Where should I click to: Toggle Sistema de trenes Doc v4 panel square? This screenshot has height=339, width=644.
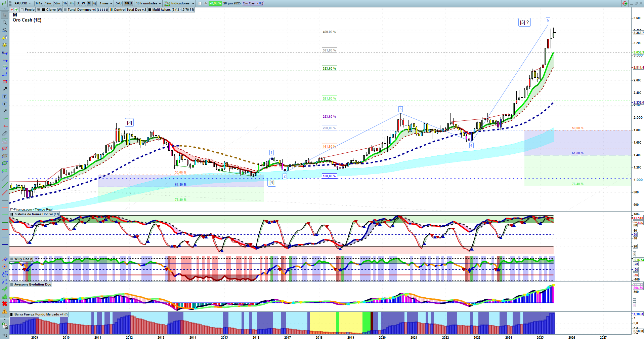tap(12, 214)
